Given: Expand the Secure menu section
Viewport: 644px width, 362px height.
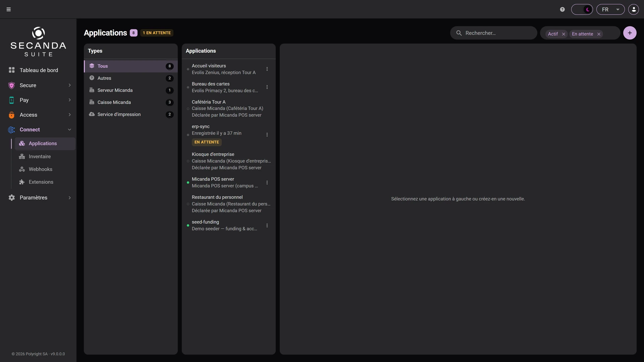Looking at the screenshot, I should [39, 85].
